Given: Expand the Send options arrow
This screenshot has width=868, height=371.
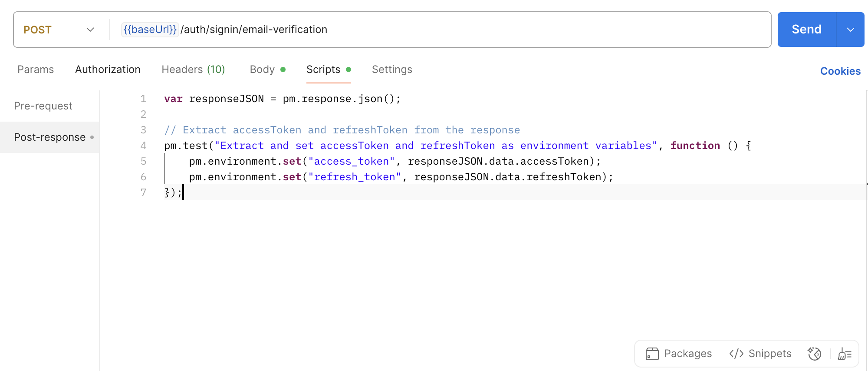Looking at the screenshot, I should coord(850,30).
